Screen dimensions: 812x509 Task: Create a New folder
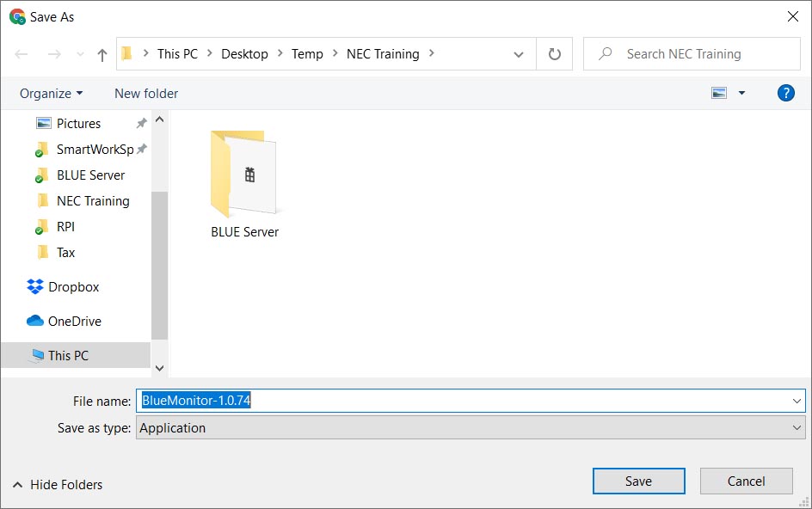pos(146,93)
